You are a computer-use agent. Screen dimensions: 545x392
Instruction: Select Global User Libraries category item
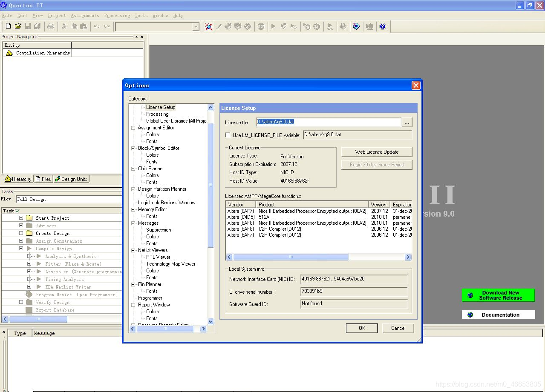point(176,121)
